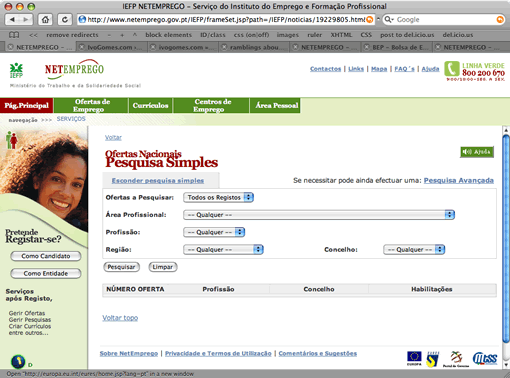This screenshot has width=510, height=378.
Task: Click the SERVIÇOS breadcrumb link
Action: click(71, 119)
